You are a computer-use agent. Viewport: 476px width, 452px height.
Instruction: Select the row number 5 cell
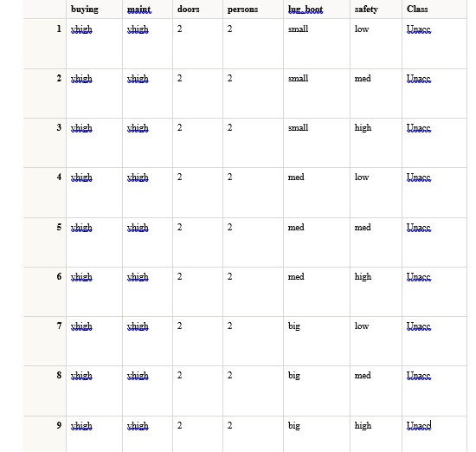(45, 242)
